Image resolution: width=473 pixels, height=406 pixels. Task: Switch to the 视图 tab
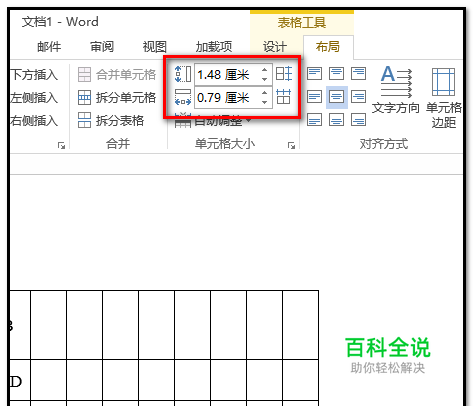click(x=155, y=47)
